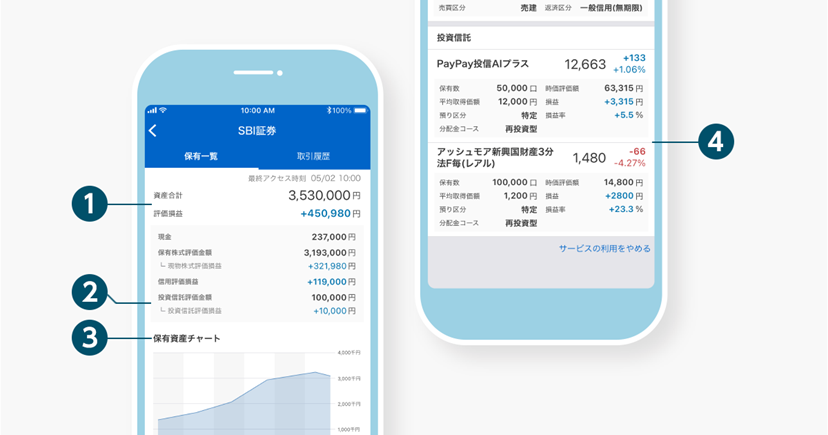Tap the 投資信託評価損益 +10,000円 row
The width and height of the screenshot is (828, 435).
pos(257,311)
